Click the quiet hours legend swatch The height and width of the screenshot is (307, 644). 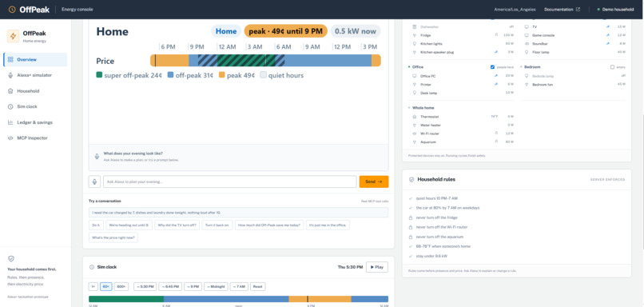263,75
